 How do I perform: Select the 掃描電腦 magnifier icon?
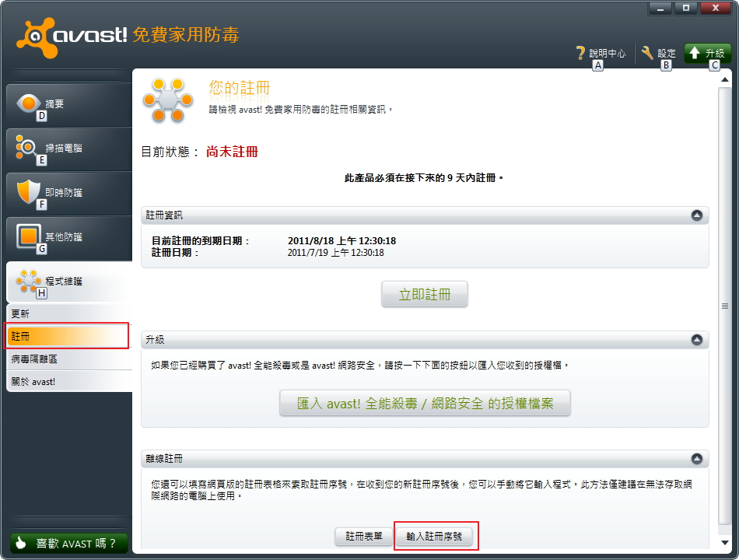(26, 147)
